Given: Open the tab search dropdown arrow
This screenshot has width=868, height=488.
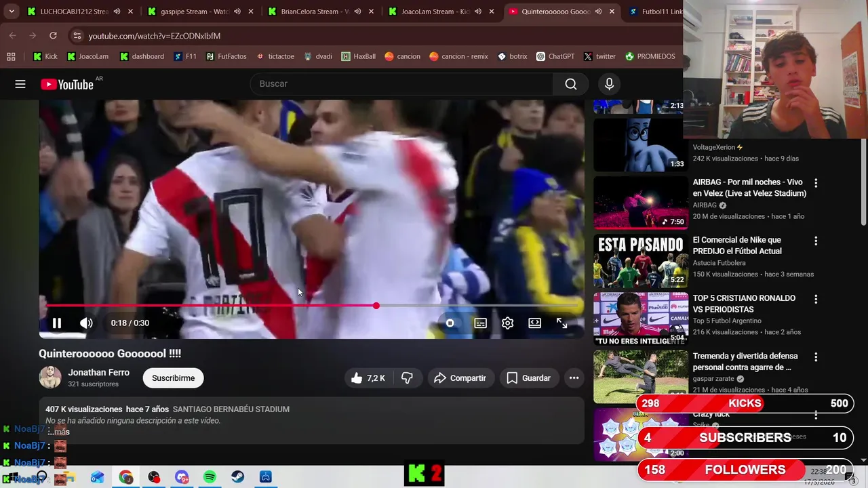Looking at the screenshot, I should click(x=12, y=12).
